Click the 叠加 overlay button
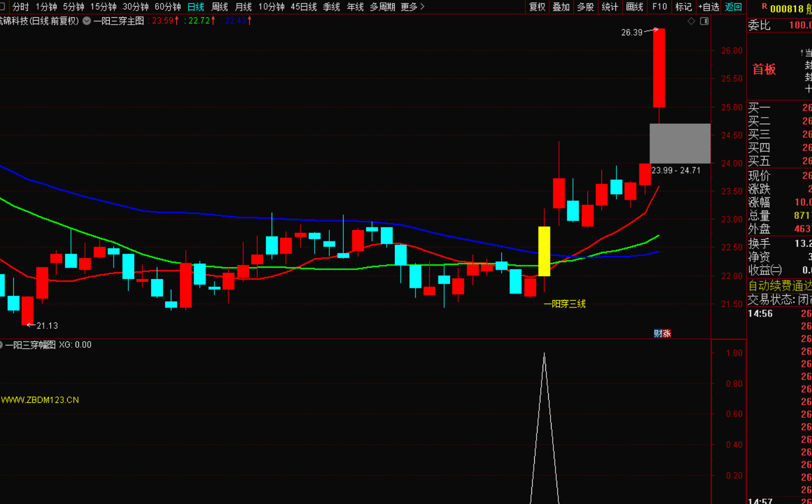812x504 pixels. [x=561, y=7]
